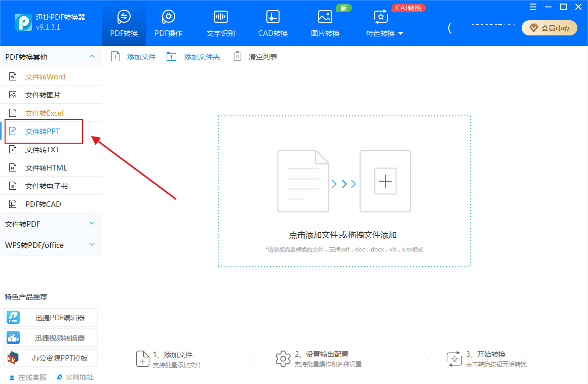
Task: Click the CAJ转换 red badge
Action: point(408,8)
